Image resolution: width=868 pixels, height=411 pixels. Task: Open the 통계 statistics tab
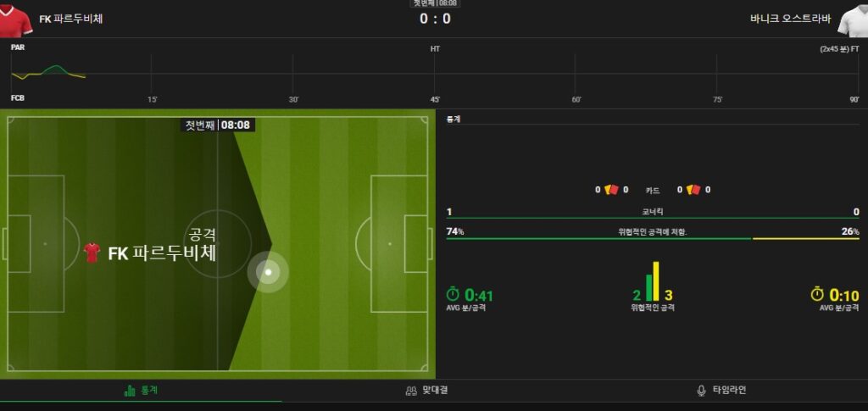click(142, 391)
